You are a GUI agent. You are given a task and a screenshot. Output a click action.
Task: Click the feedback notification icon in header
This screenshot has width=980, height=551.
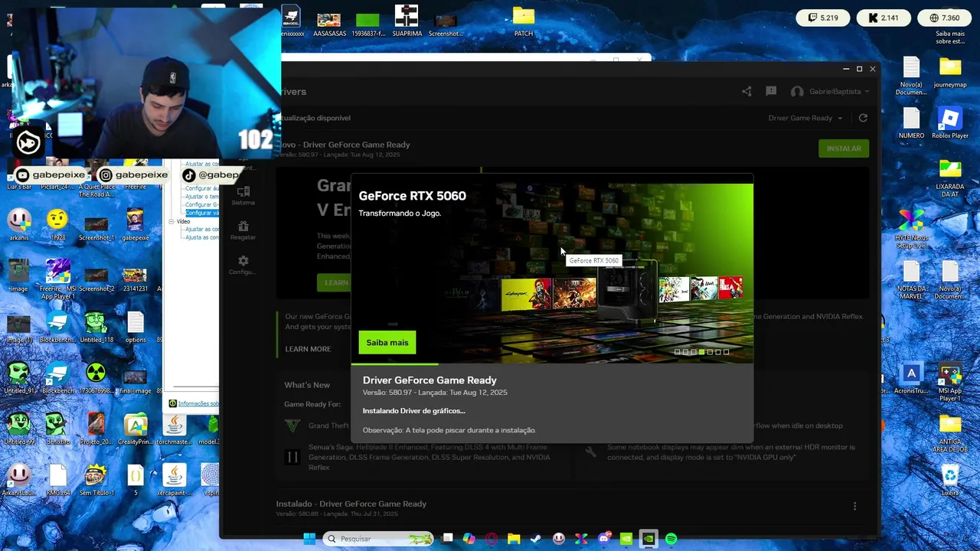(771, 91)
